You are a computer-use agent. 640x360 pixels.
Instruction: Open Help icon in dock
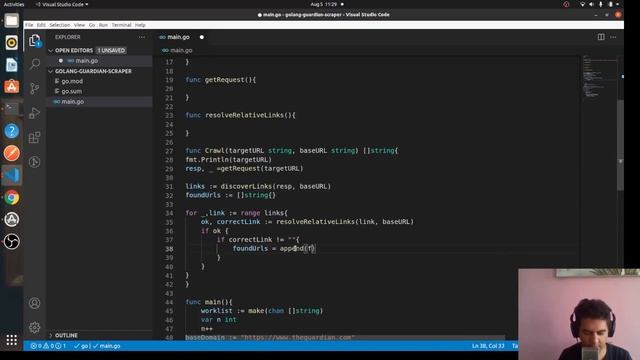(x=11, y=131)
